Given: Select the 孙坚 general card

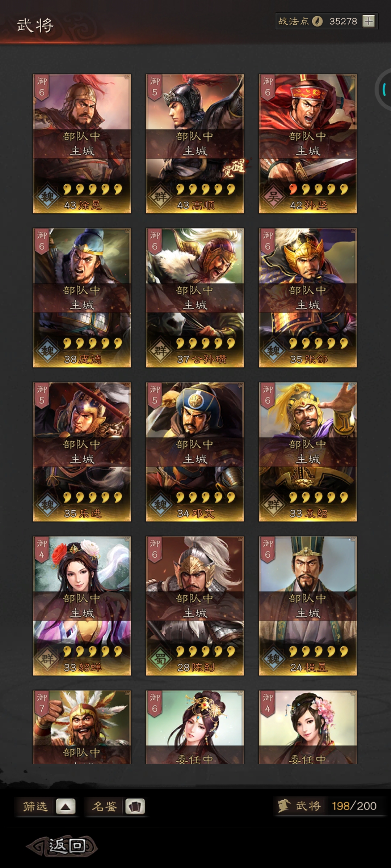Looking at the screenshot, I should coord(308,144).
